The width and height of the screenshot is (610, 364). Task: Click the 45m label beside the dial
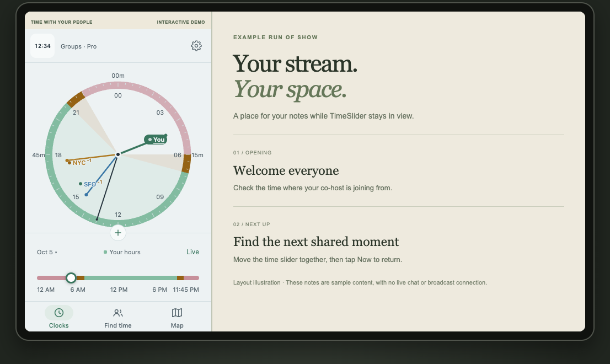tap(39, 155)
